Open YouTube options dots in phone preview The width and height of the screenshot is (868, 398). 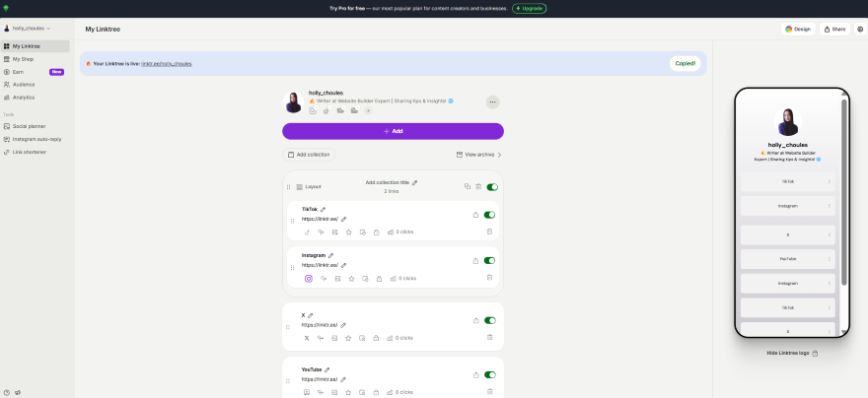tap(829, 259)
